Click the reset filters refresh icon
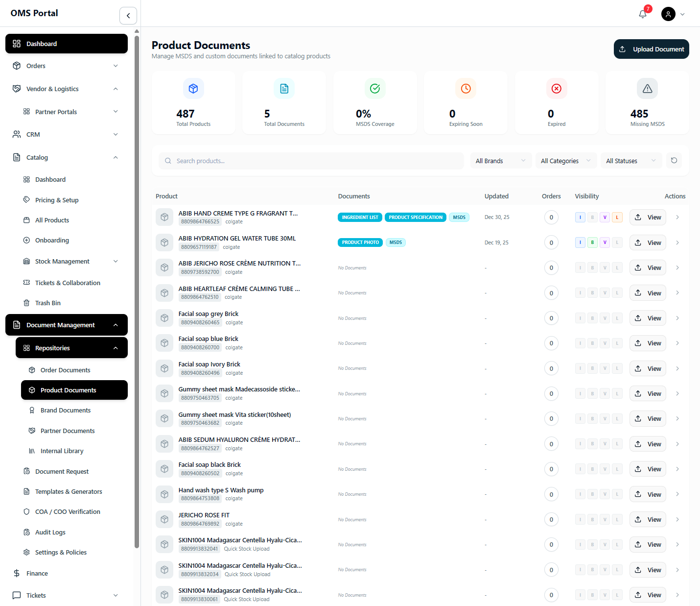This screenshot has width=700, height=606. click(x=674, y=160)
